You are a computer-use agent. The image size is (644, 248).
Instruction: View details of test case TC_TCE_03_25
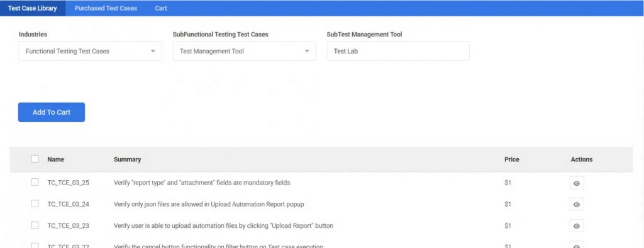[x=576, y=183]
